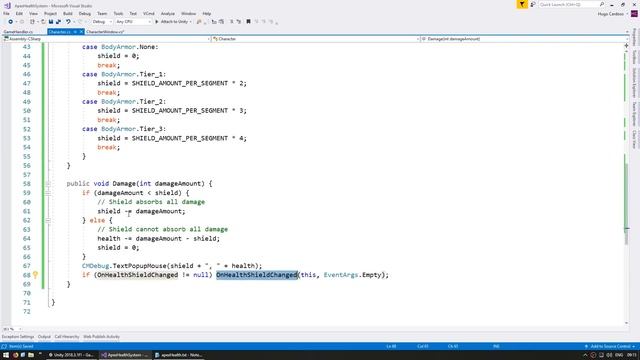
Task: Open the File Explorer taskbar icon
Action: (x=31, y=355)
